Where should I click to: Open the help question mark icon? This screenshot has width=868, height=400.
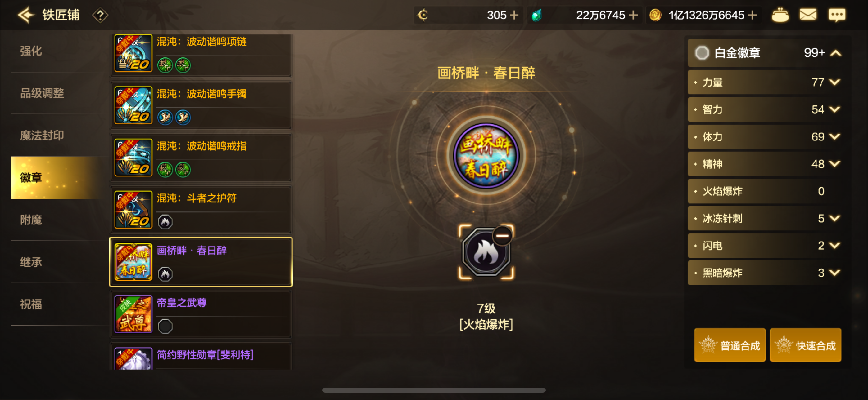pos(100,15)
